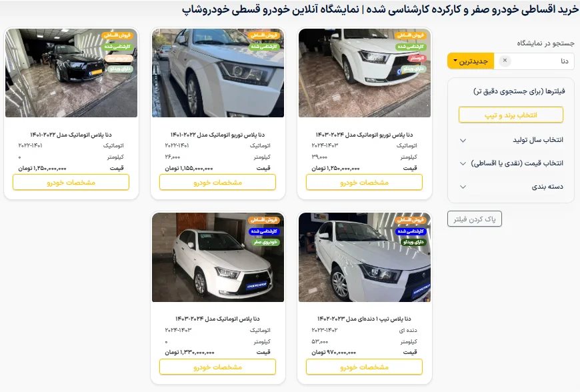Open the black Dena Plus 2022 car photo
This screenshot has width=580, height=392.
71,73
